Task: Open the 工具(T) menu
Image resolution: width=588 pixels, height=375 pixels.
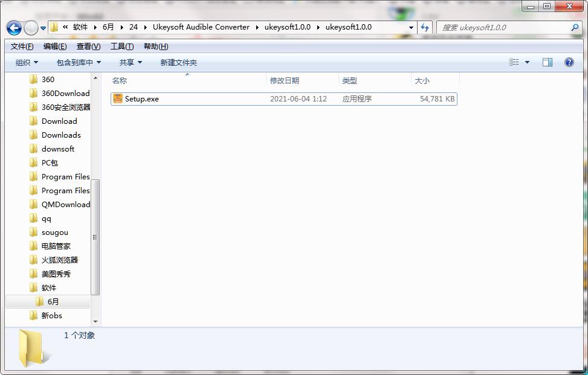Action: tap(122, 46)
